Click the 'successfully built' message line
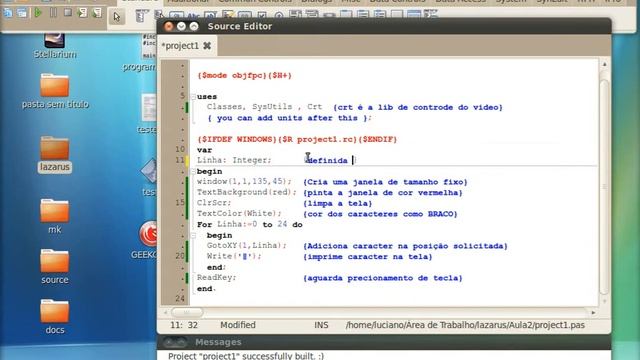Viewport: 640px width, 360px height. tap(246, 356)
